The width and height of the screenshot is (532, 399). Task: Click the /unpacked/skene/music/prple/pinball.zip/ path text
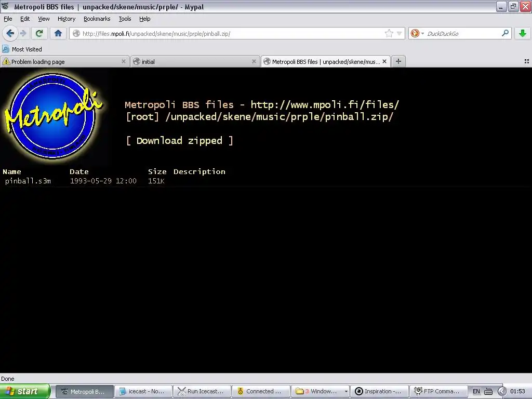(x=279, y=117)
